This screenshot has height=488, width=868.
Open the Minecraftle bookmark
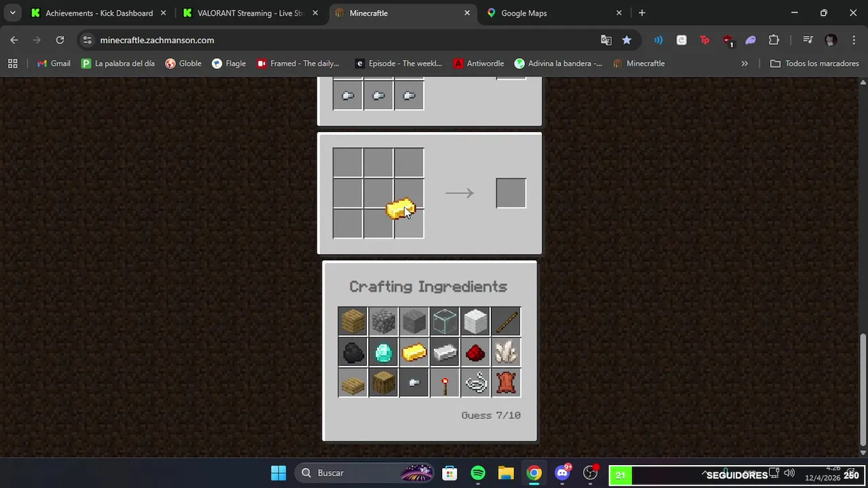[x=639, y=63]
